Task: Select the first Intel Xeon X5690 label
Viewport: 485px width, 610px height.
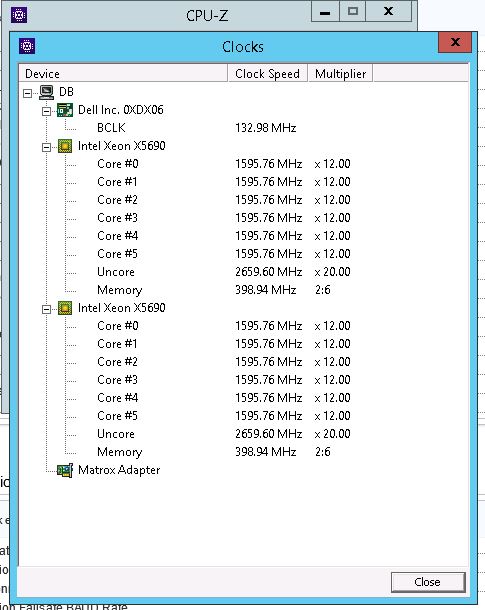Action: pos(122,146)
